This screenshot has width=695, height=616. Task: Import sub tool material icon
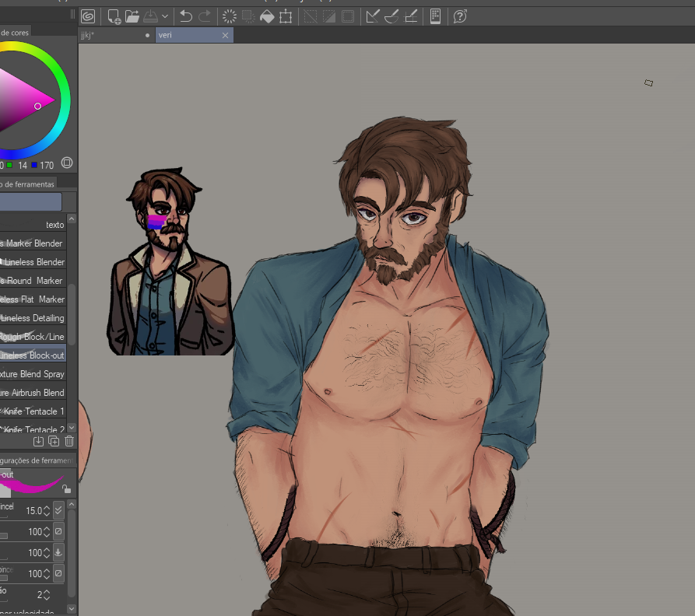(39, 441)
